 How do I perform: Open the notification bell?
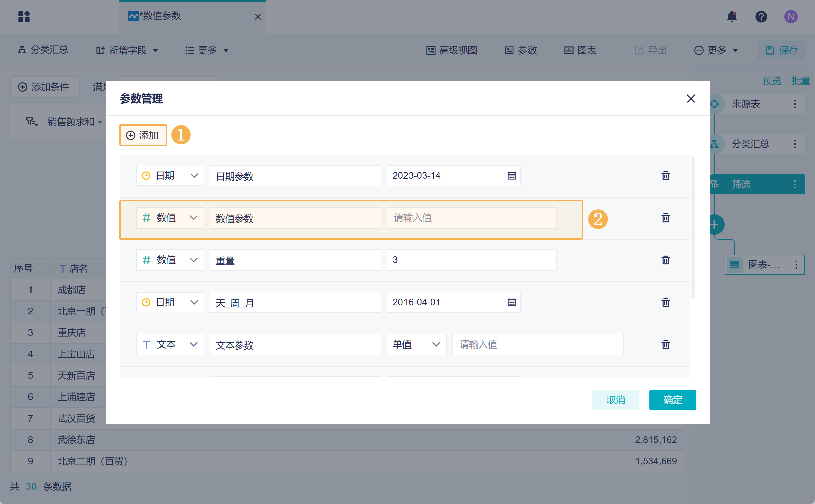732,16
